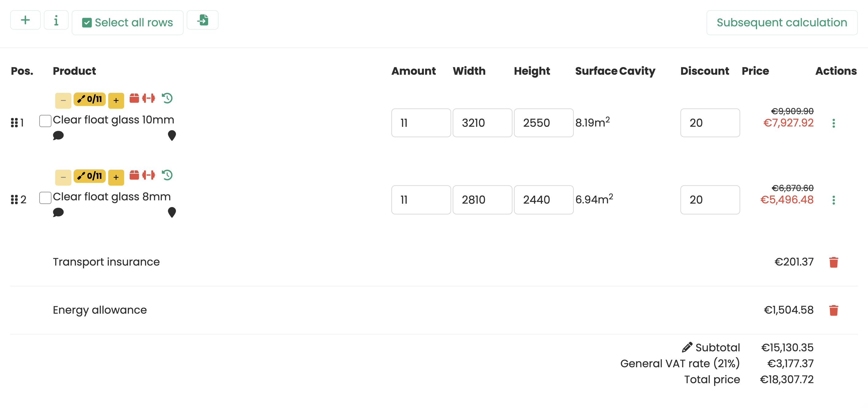Open the info icon button
868x408 pixels.
coord(56,20)
